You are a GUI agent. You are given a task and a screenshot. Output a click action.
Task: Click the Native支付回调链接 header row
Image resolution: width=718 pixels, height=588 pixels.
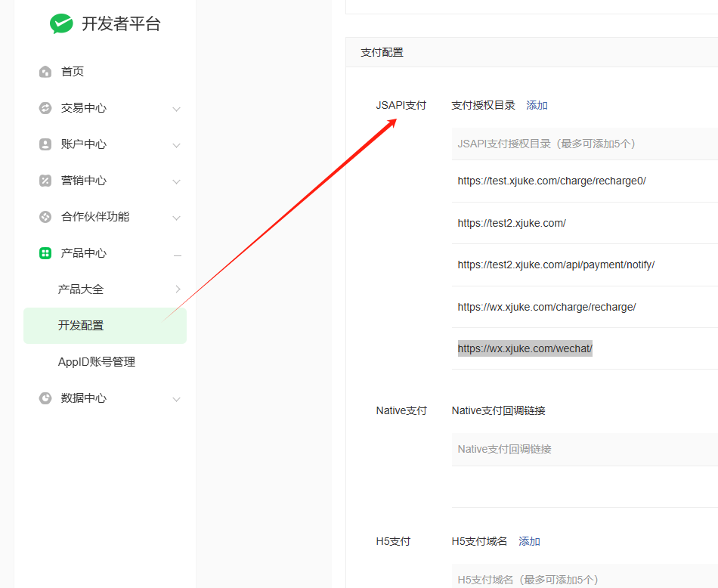click(x=585, y=449)
